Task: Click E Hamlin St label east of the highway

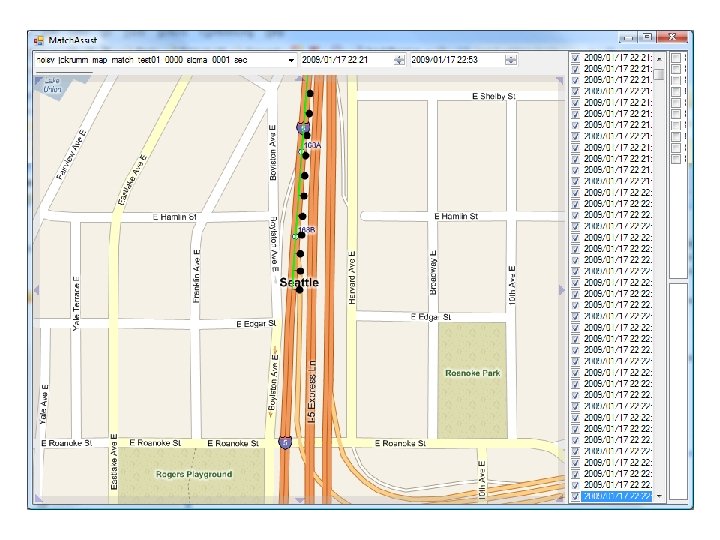Action: tap(456, 216)
